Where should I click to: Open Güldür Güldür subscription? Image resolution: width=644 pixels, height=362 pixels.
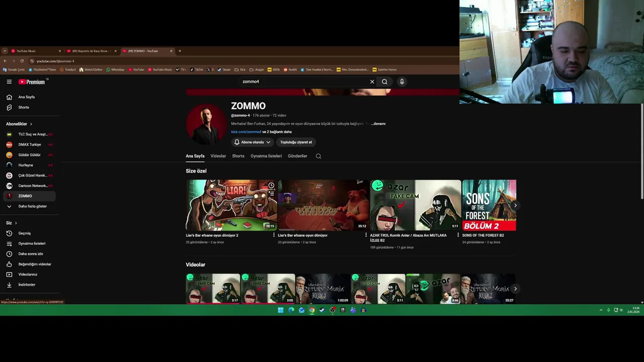[29, 155]
